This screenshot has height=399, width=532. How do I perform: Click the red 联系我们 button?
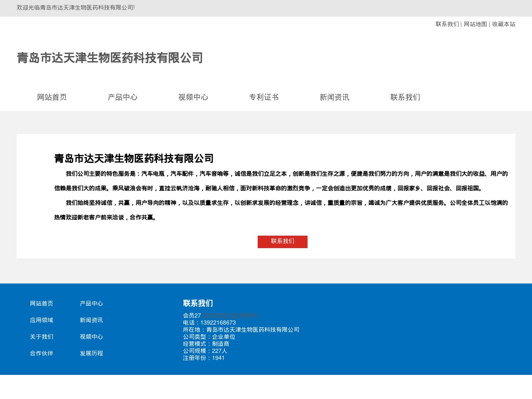tap(283, 241)
